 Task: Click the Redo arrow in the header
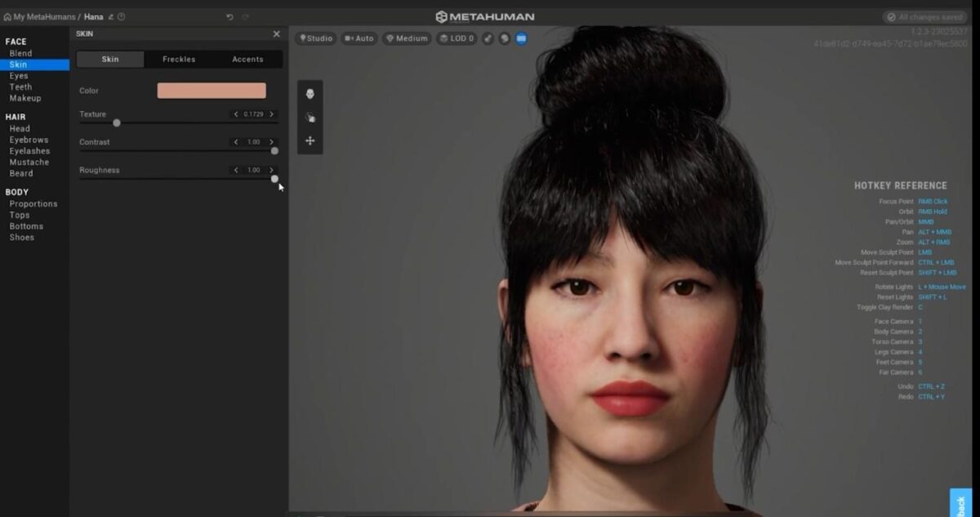coord(245,16)
